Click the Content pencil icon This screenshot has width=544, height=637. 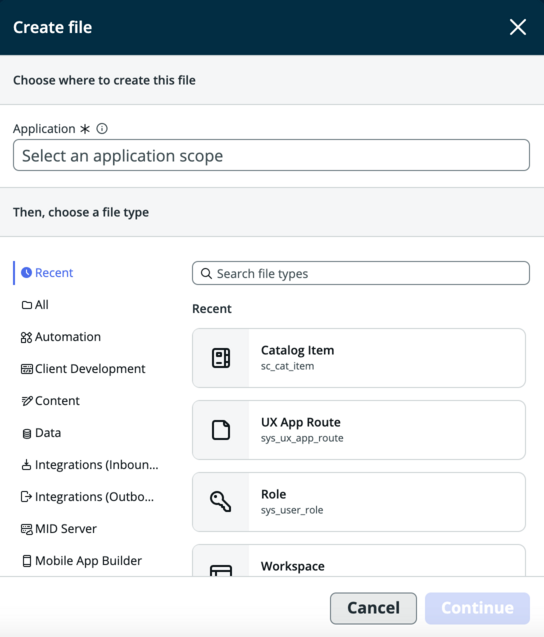coord(27,401)
